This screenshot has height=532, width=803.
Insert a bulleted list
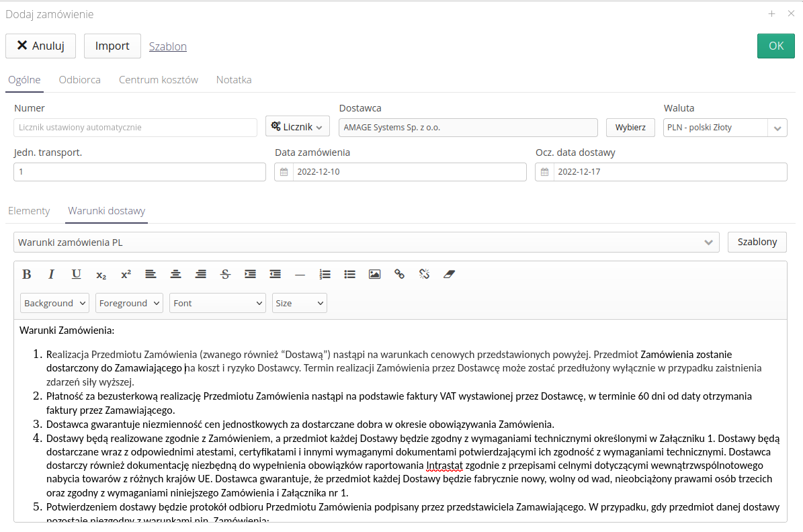point(349,274)
